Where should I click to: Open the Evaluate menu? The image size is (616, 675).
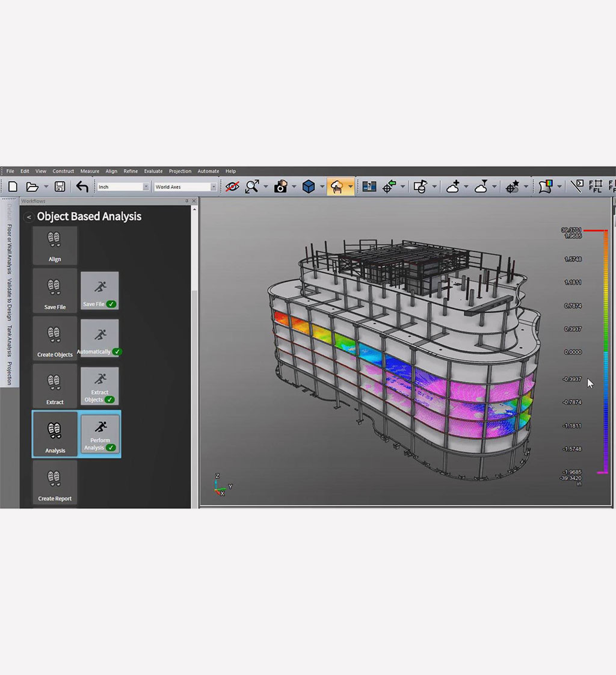[153, 171]
